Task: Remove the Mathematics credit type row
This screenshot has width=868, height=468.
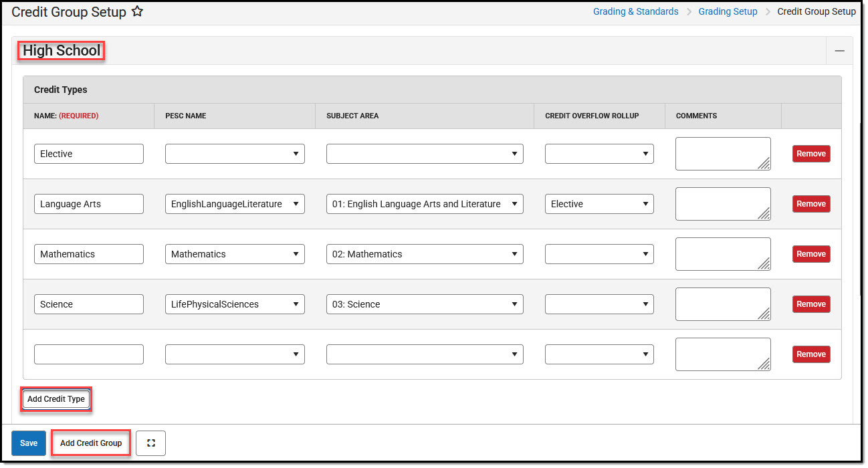Action: 810,253
